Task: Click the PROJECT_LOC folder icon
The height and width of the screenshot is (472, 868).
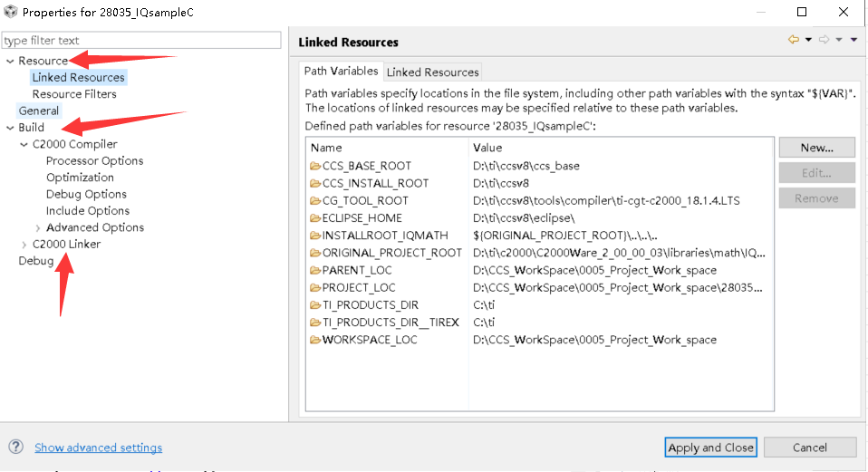Action: [x=315, y=288]
